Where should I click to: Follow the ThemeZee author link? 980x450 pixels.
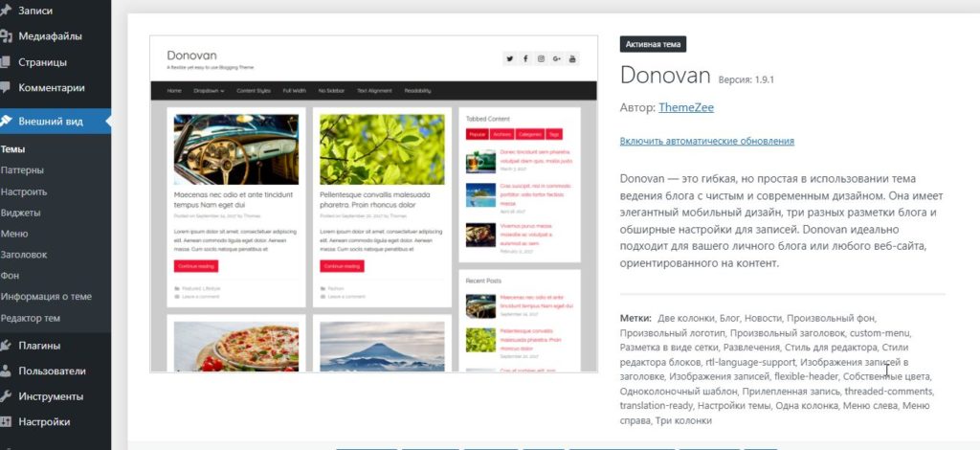(x=685, y=107)
